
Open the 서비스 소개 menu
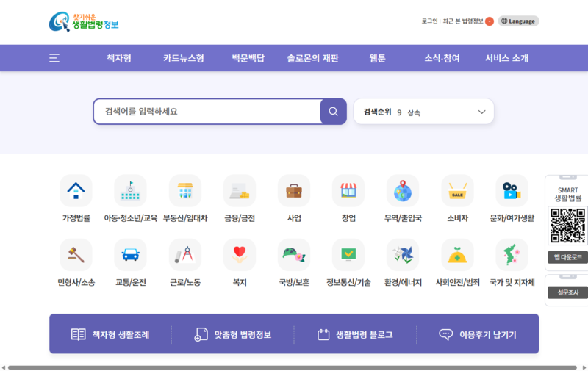[x=506, y=58]
